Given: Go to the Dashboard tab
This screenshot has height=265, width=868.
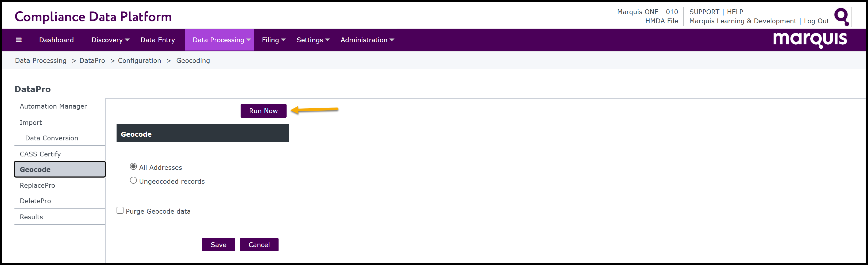Looking at the screenshot, I should [56, 40].
